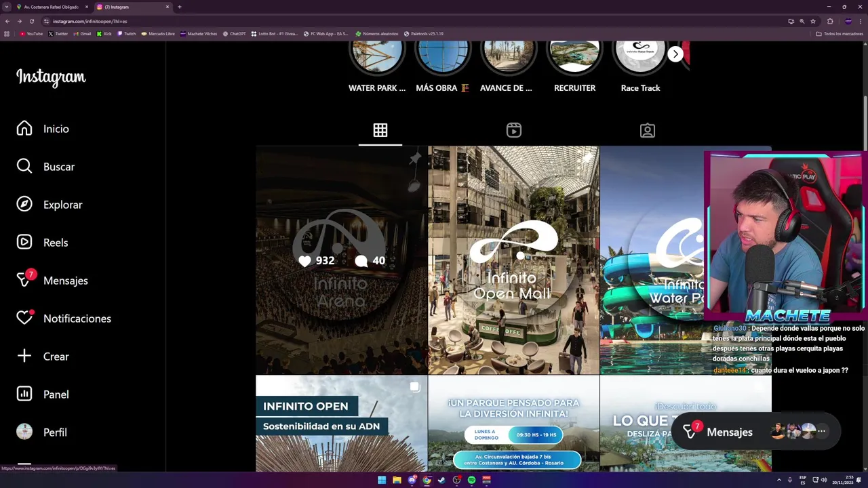This screenshot has height=488, width=868.
Task: Open Chrome extensions puzzle icon
Action: coord(830,21)
